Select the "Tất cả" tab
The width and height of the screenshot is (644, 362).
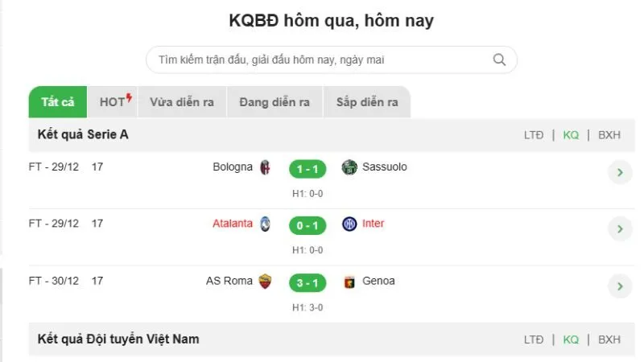(57, 102)
